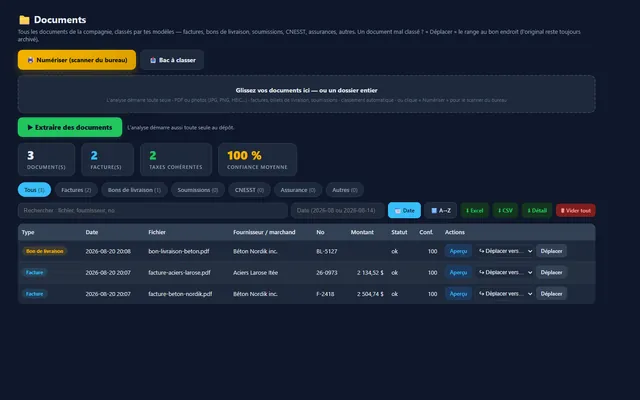Filter by Soumissions (0) tab
Screen dimensions: 640x400
pos(198,190)
